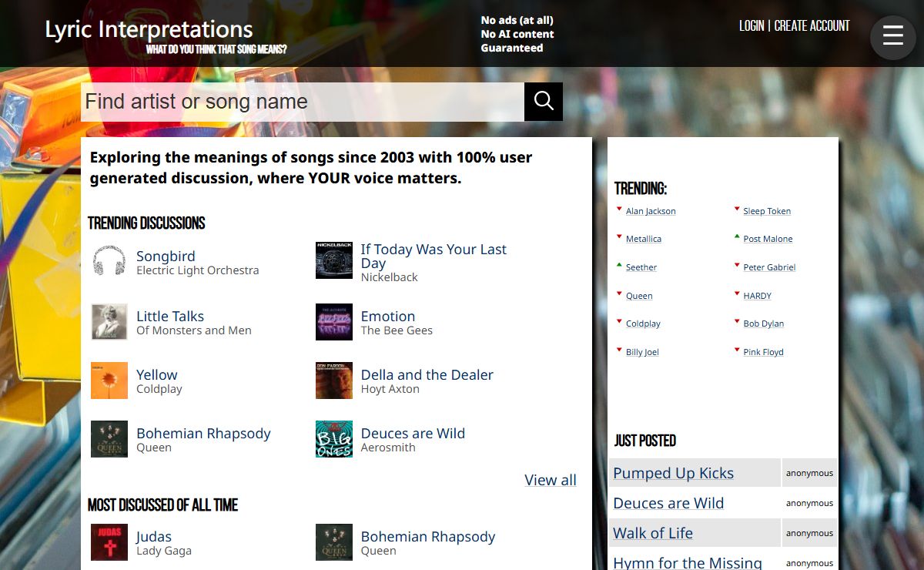
Task: Click artist name The Bee Gees
Action: click(x=397, y=330)
